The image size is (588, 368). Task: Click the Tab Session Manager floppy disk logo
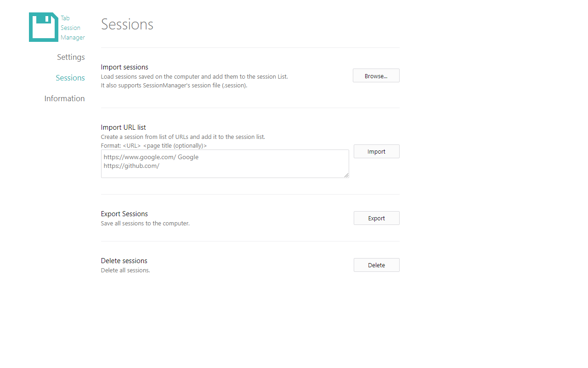[43, 27]
